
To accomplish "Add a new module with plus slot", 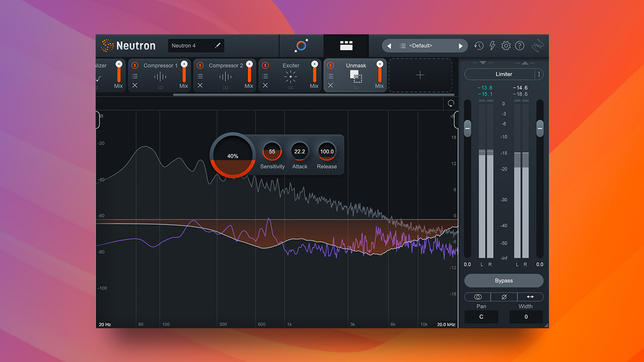I will pos(420,75).
